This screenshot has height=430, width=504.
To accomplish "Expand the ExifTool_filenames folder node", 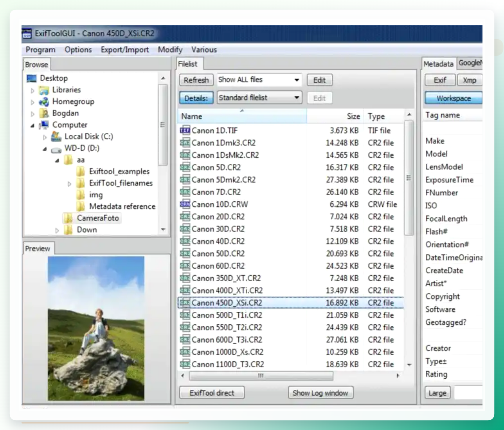I will pos(69,184).
